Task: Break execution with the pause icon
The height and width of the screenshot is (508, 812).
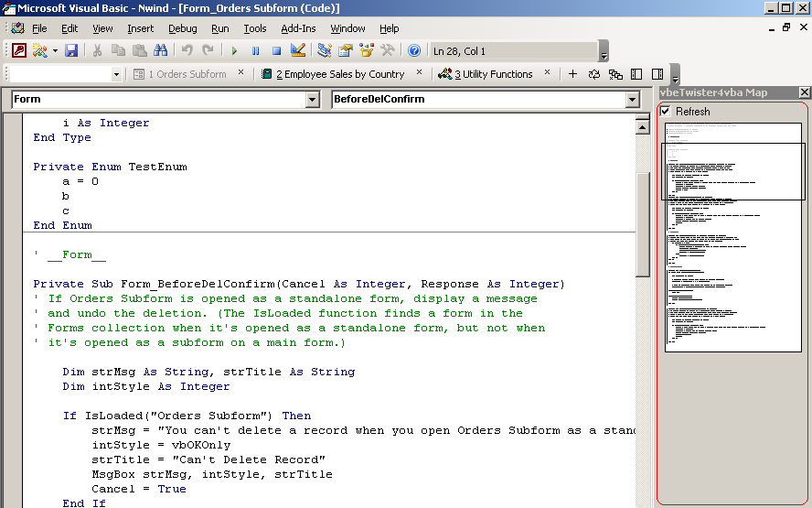Action: click(x=255, y=51)
